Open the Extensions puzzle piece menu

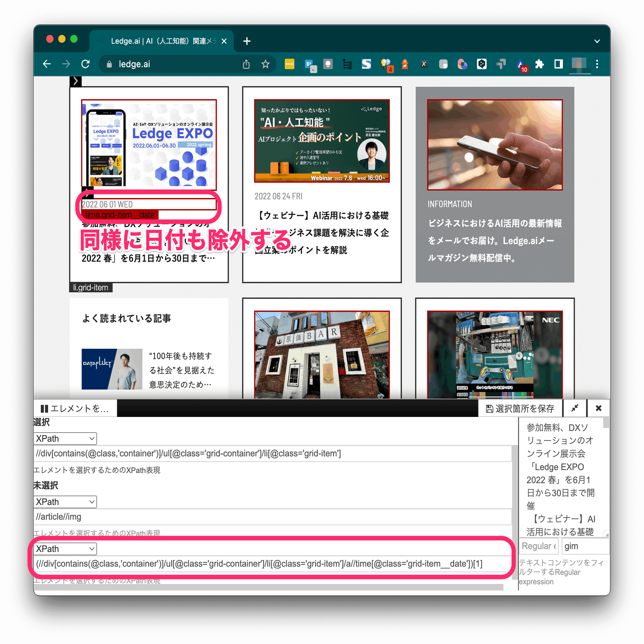pos(539,64)
